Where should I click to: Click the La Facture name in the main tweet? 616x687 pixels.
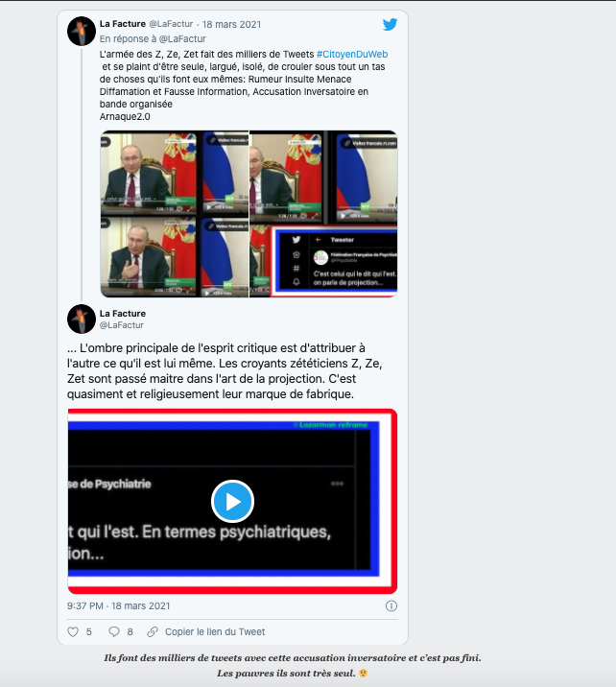click(x=123, y=313)
